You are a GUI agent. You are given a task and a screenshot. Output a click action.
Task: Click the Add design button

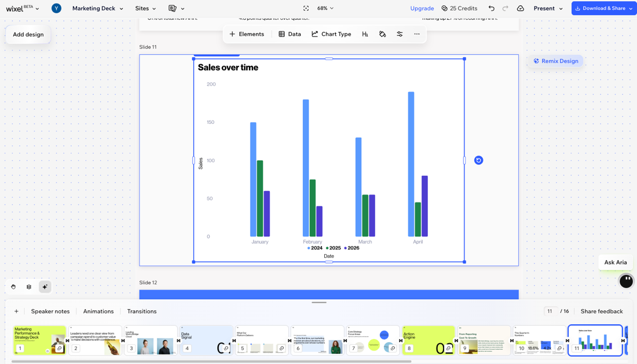point(28,35)
